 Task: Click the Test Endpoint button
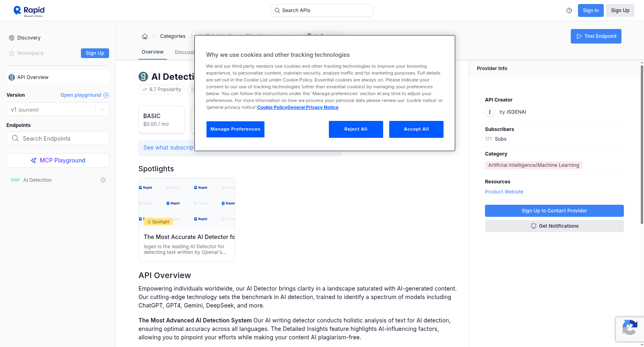click(596, 36)
